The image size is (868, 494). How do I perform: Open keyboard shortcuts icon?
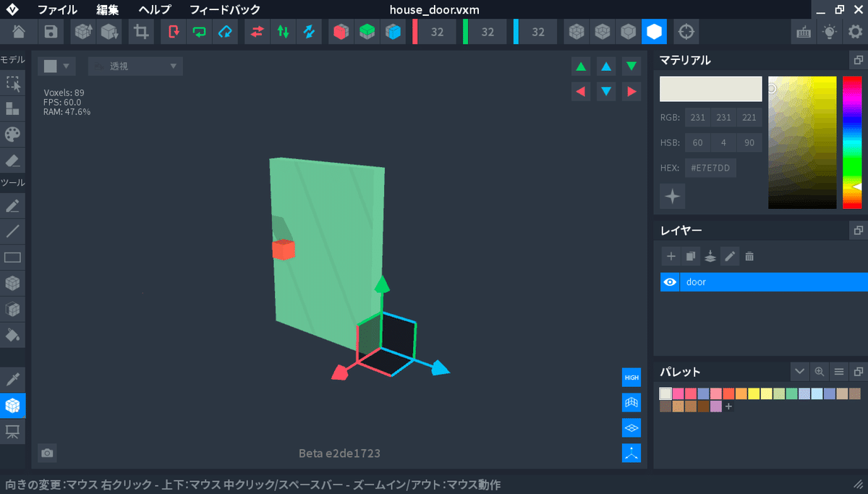804,32
